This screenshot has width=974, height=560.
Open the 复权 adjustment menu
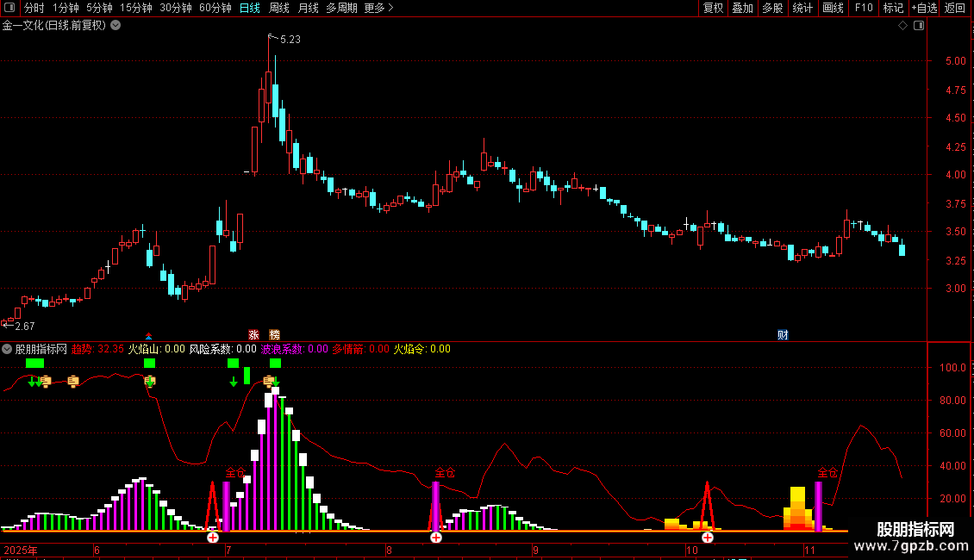(x=713, y=8)
